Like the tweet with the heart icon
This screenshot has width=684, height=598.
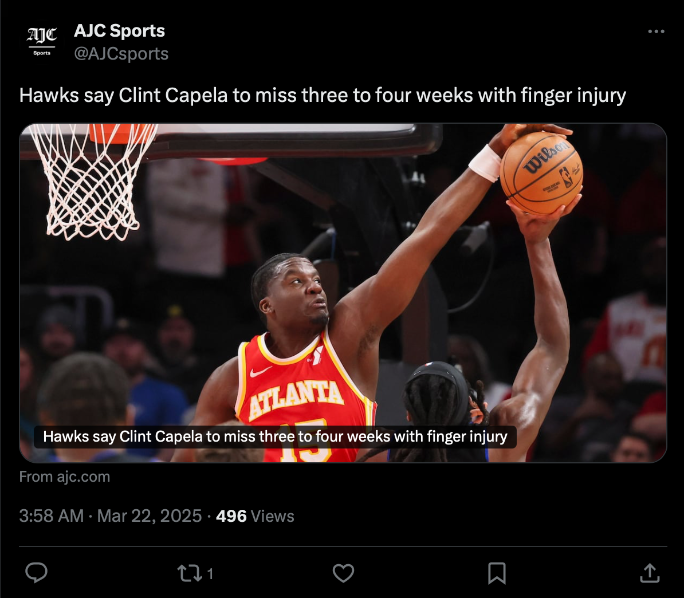343,573
